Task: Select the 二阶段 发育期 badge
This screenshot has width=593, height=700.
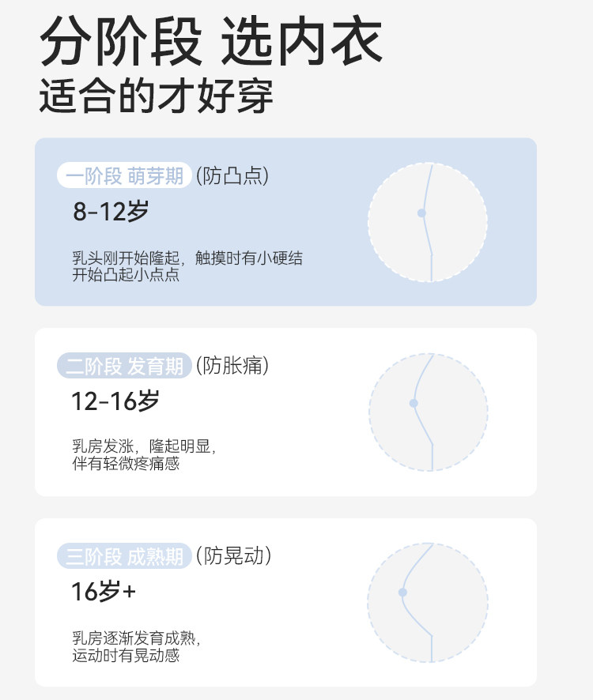Action: pos(124,366)
